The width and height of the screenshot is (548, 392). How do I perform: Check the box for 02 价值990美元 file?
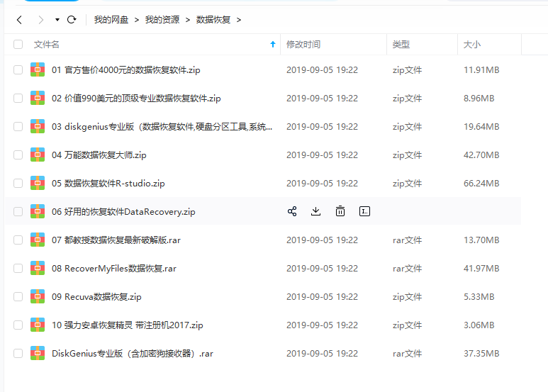click(18, 98)
